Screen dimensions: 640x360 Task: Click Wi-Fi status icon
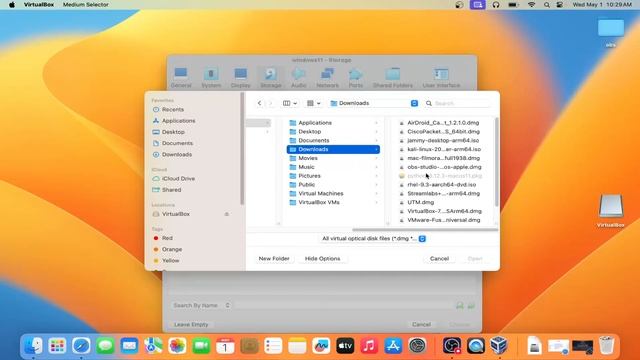click(531, 4)
